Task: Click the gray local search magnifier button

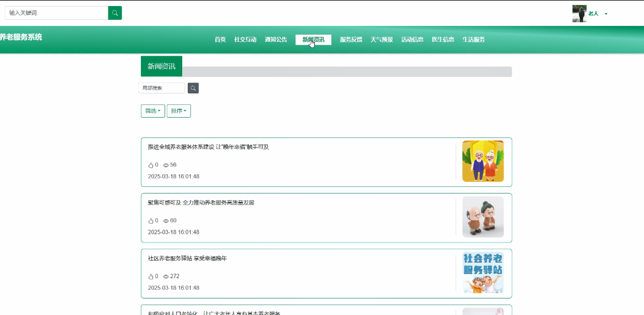Action: (x=193, y=88)
